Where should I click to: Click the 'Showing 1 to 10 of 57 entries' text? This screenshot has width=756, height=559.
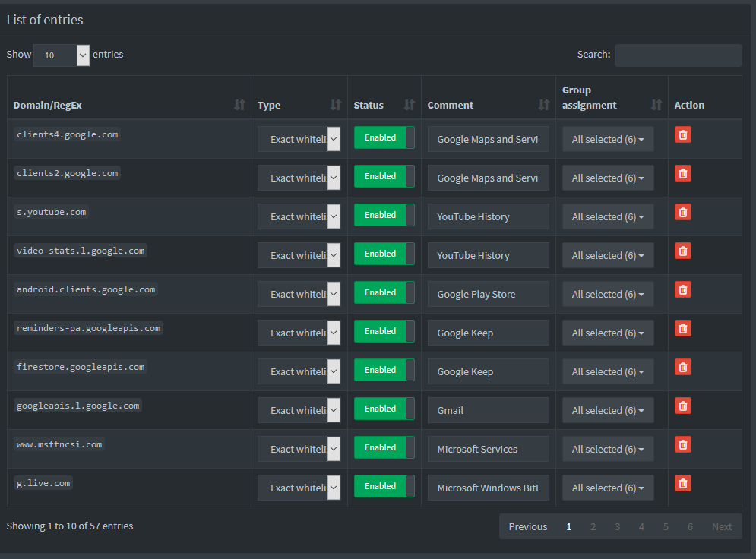70,526
